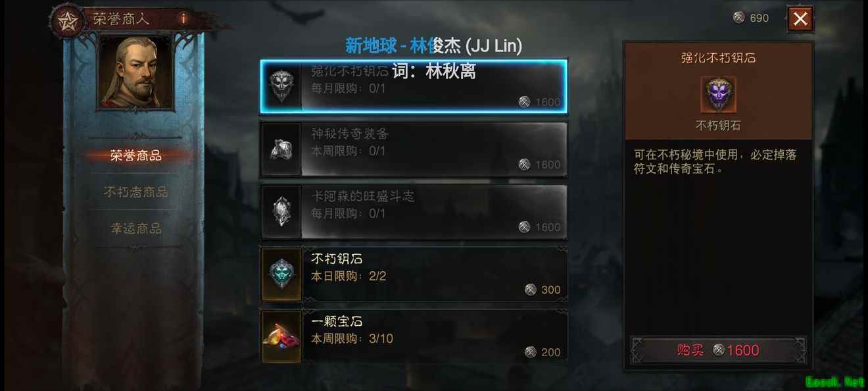Image resolution: width=868 pixels, height=391 pixels.
Task: Click the info icon beside 荣誉商人 title
Action: point(183,18)
